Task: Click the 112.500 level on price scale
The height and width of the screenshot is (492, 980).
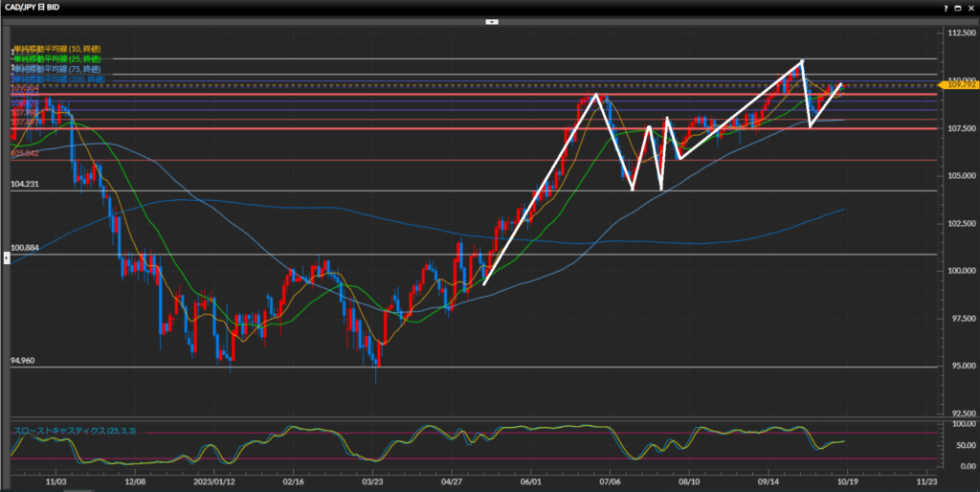Action: tap(957, 33)
